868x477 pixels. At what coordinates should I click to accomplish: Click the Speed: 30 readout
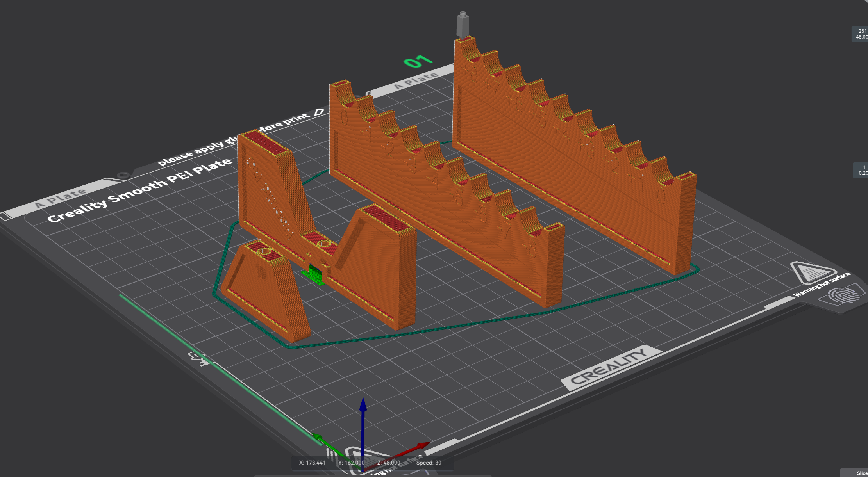(429, 463)
